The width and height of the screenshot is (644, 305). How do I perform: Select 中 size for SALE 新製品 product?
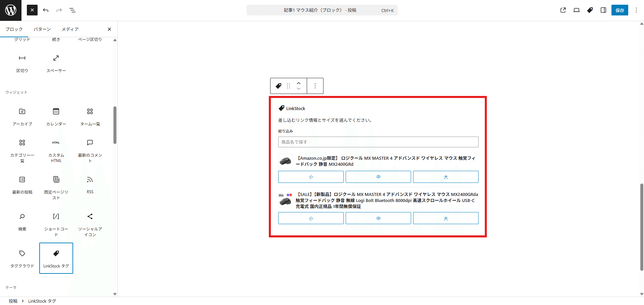tap(378, 218)
